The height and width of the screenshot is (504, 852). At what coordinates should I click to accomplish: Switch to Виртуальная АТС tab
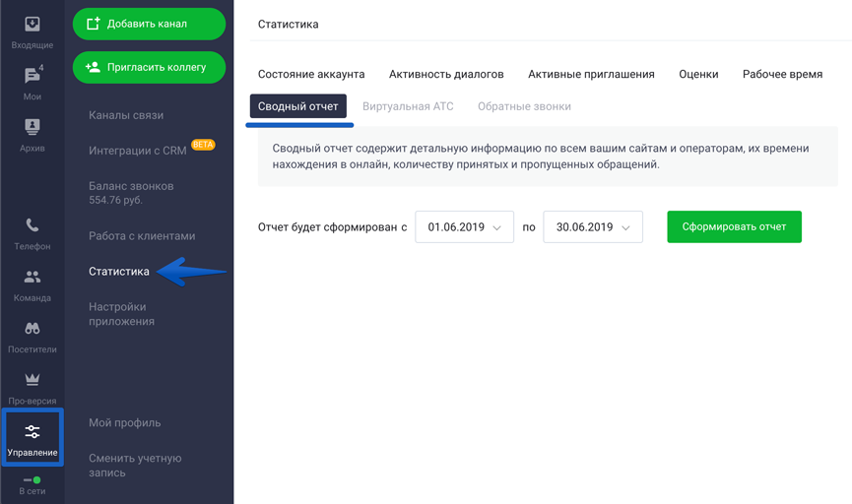[408, 106]
